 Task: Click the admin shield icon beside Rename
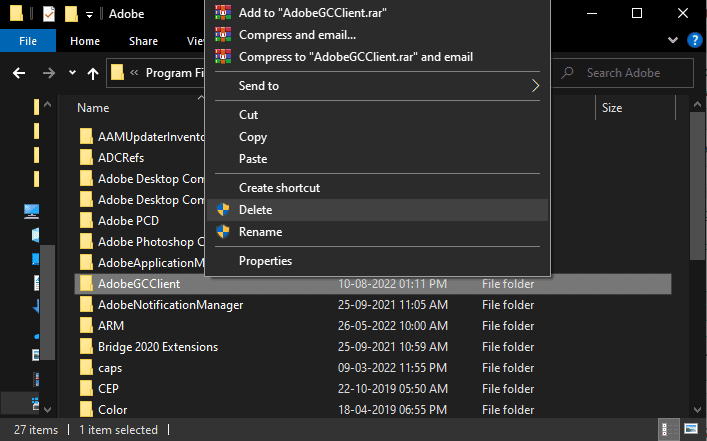[223, 232]
